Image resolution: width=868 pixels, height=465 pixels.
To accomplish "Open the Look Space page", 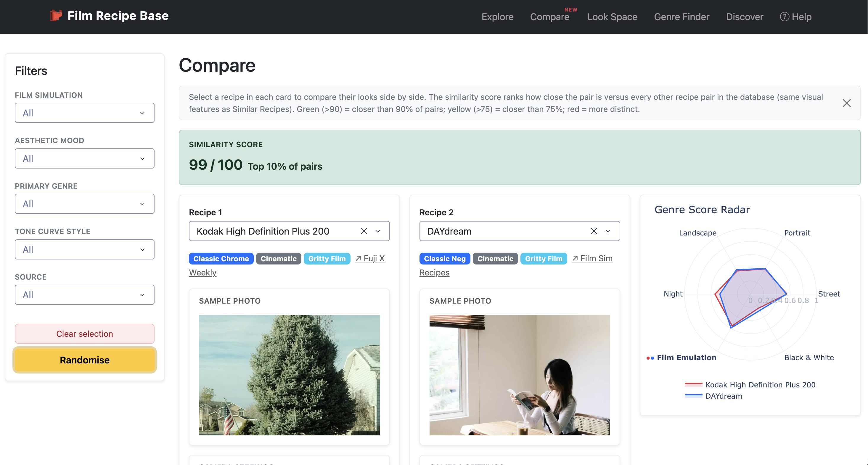I will (612, 17).
